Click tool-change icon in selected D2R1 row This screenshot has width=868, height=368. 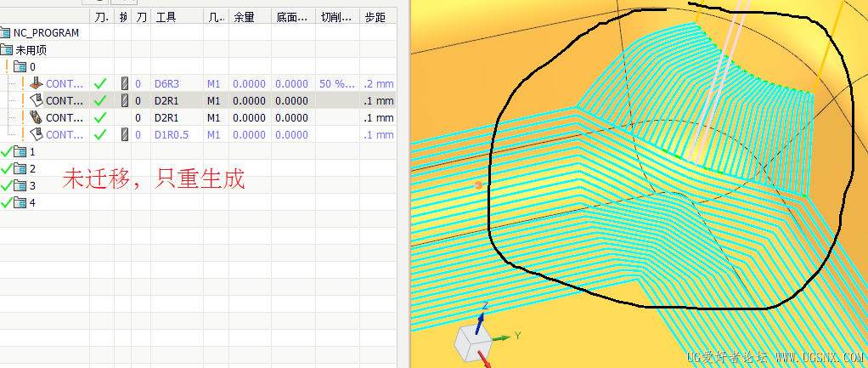pyautogui.click(x=125, y=101)
